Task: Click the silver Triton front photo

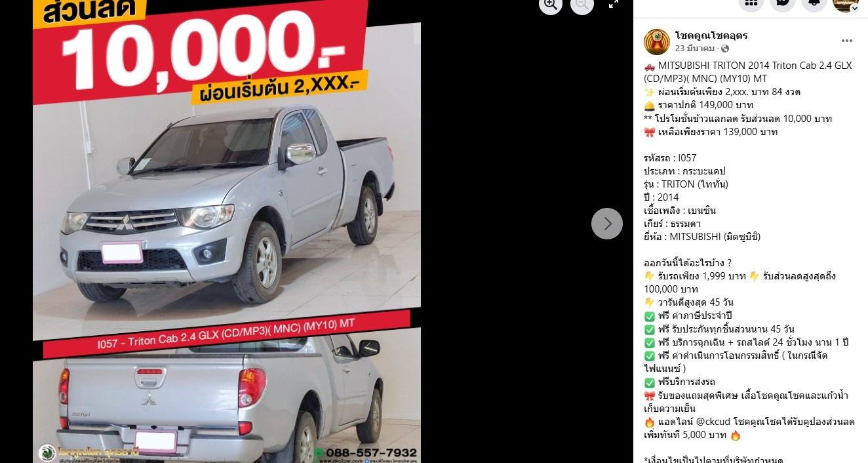Action: click(227, 209)
